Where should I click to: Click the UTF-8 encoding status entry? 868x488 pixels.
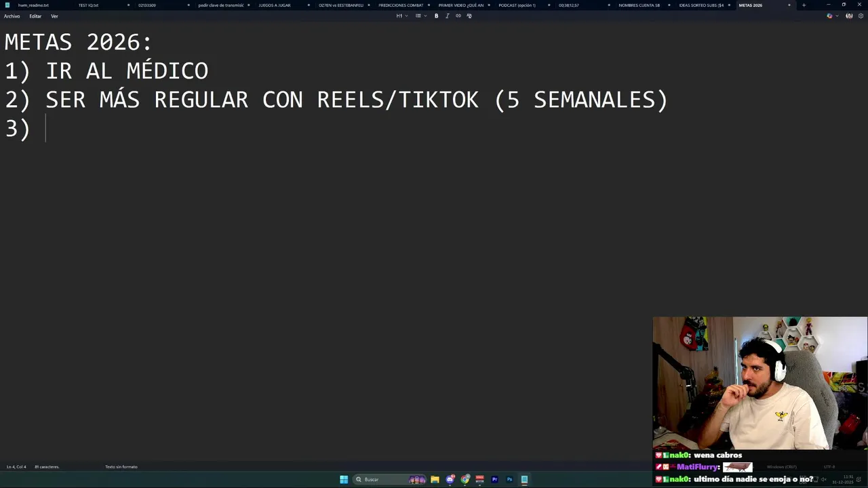coord(829,467)
